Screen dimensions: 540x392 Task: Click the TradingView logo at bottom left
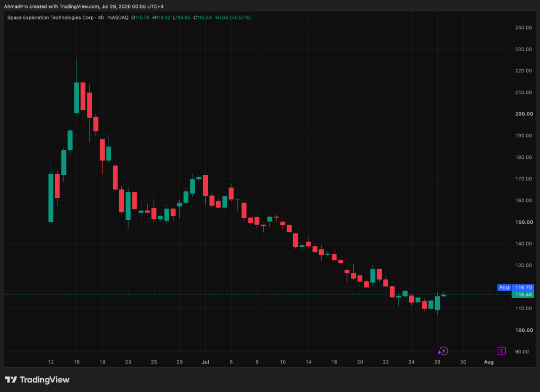click(37, 379)
